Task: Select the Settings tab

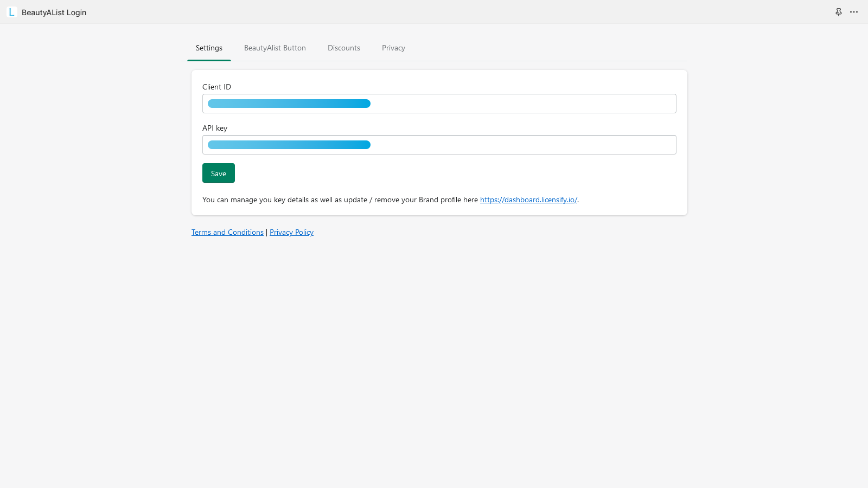Action: click(209, 48)
